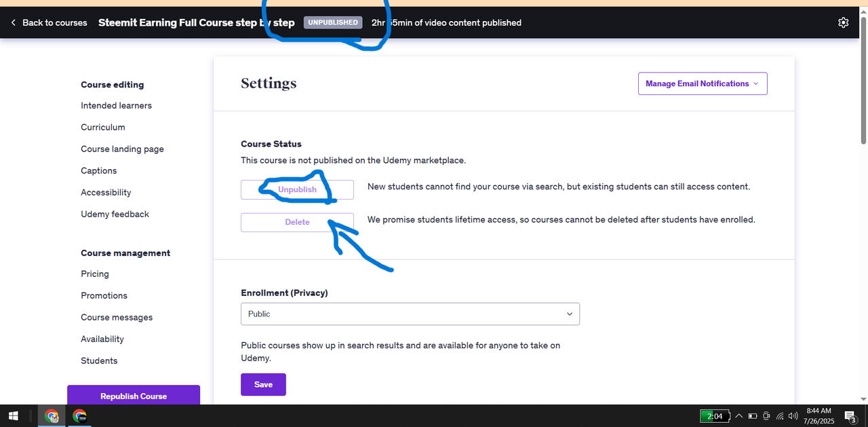Go to Intended learners section
868x427 pixels.
tap(116, 105)
